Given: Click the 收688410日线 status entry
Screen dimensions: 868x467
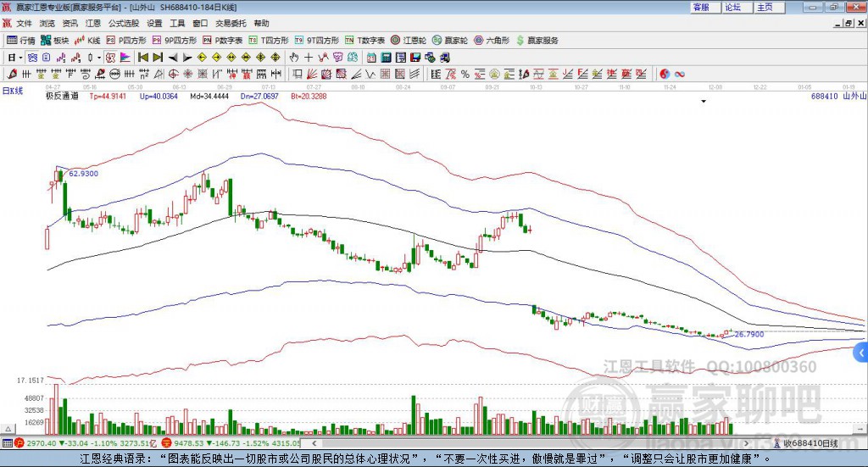Looking at the screenshot, I should point(806,443).
